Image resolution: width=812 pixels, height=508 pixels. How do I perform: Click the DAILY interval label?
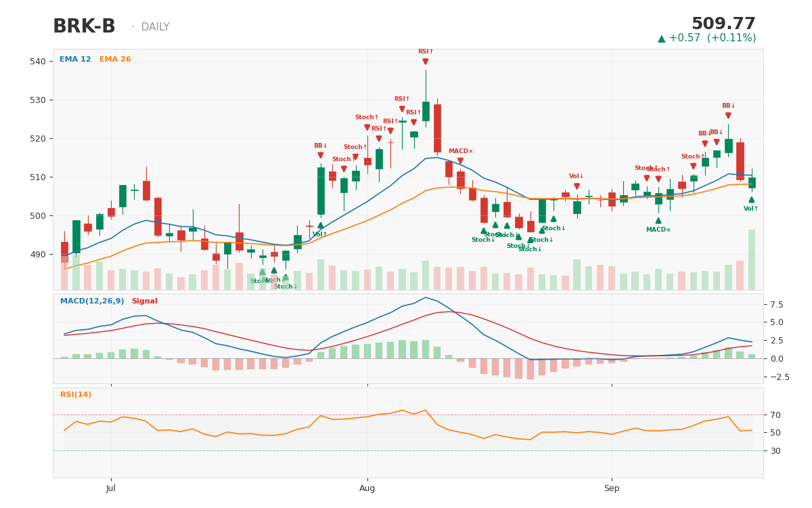pyautogui.click(x=155, y=27)
